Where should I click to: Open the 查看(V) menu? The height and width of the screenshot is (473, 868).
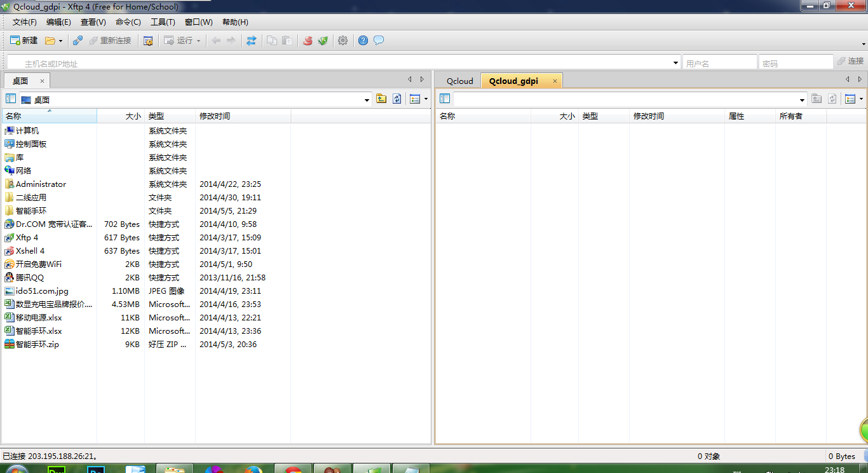pos(93,22)
